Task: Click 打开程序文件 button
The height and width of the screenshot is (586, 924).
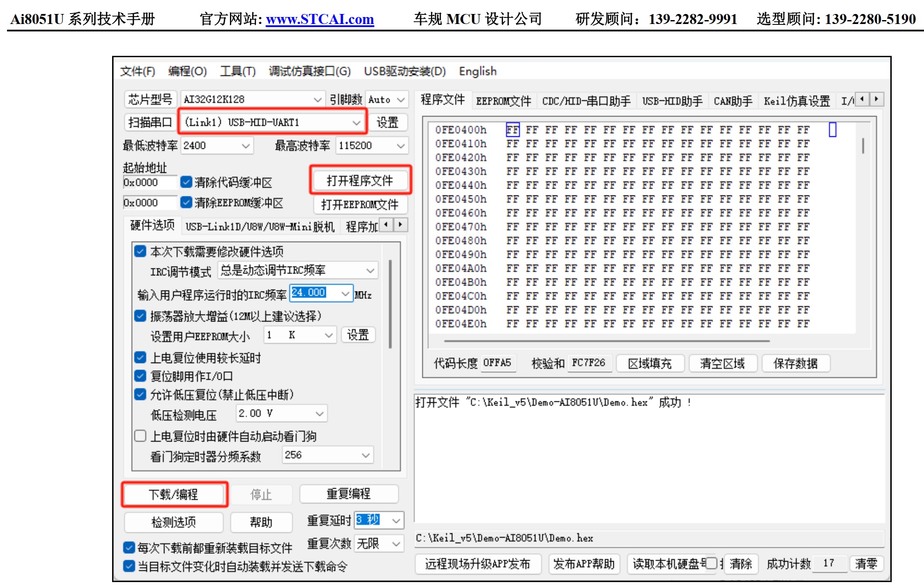Action: (360, 181)
